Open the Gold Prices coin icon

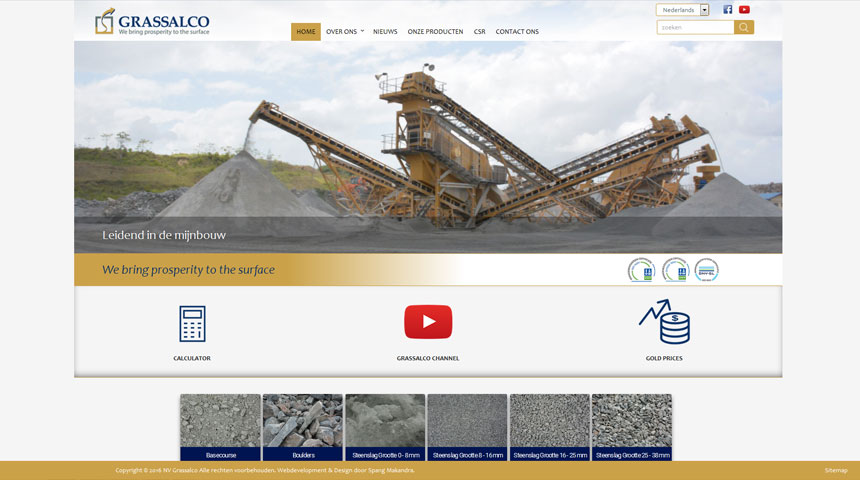(x=664, y=322)
